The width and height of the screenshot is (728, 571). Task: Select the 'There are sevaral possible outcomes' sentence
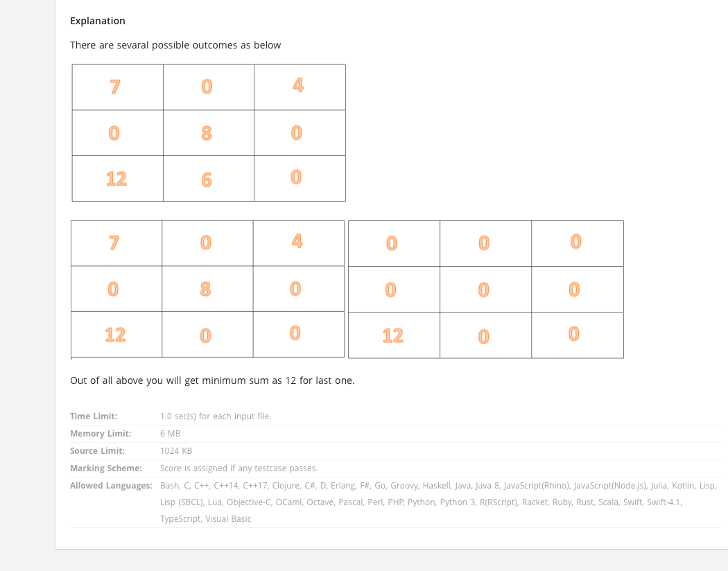click(x=175, y=45)
